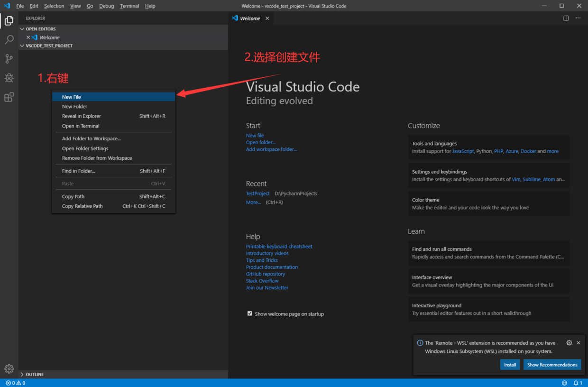Click the split editor icon
Screen dimensions: 588x387
tap(566, 18)
